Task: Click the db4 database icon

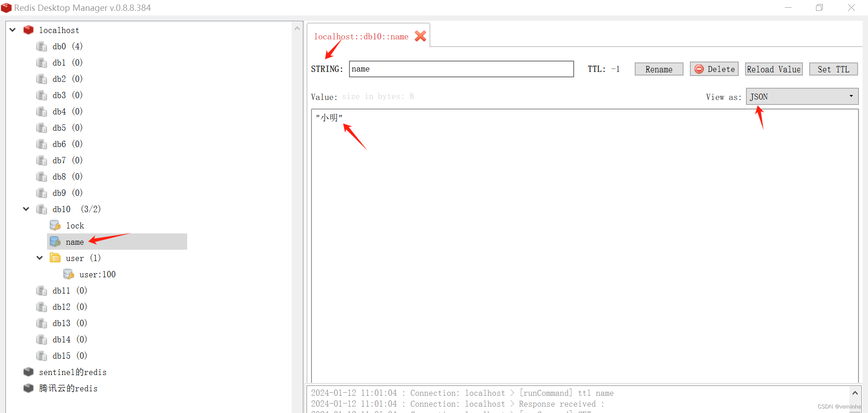Action: (42, 111)
